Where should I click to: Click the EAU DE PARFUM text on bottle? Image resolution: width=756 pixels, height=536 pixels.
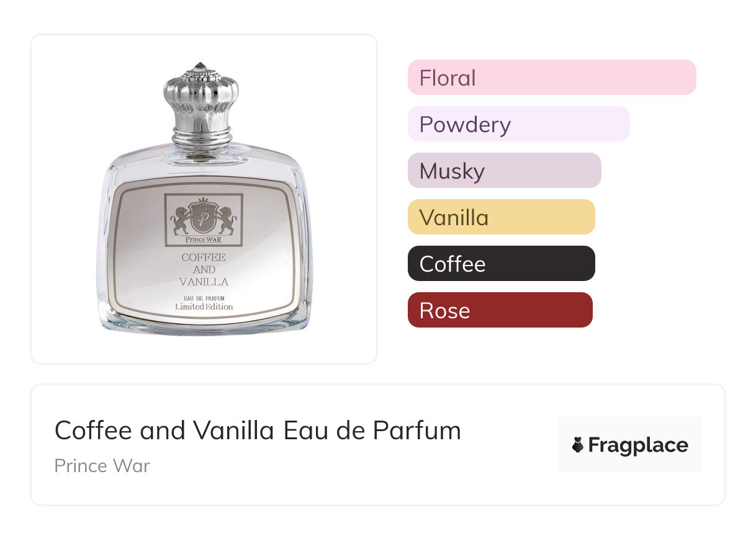[204, 298]
